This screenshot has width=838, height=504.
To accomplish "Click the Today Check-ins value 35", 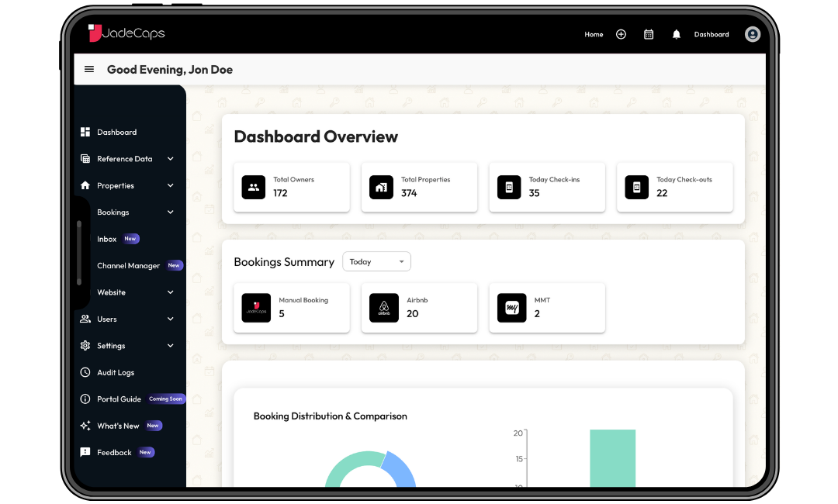I will click(534, 193).
